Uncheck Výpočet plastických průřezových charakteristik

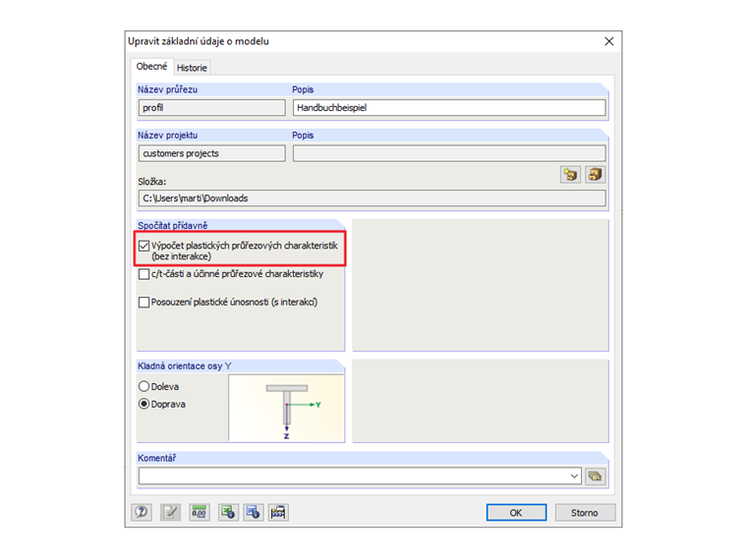[144, 246]
